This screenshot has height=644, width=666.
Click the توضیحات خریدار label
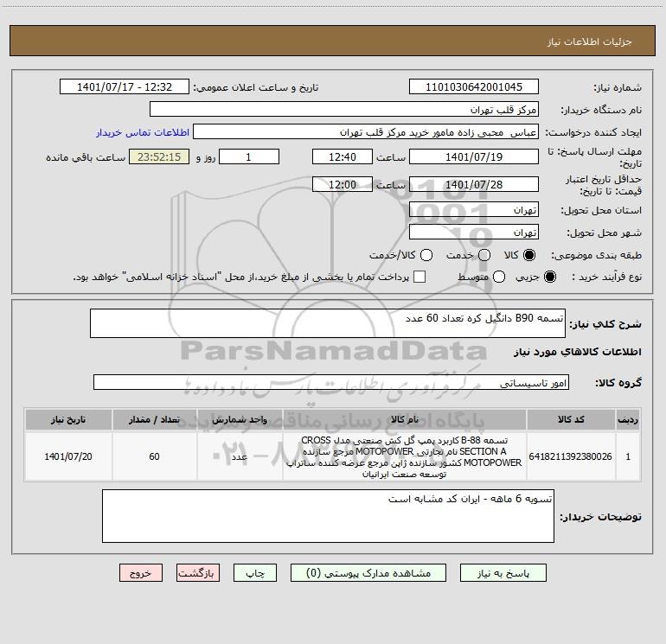[x=600, y=517]
